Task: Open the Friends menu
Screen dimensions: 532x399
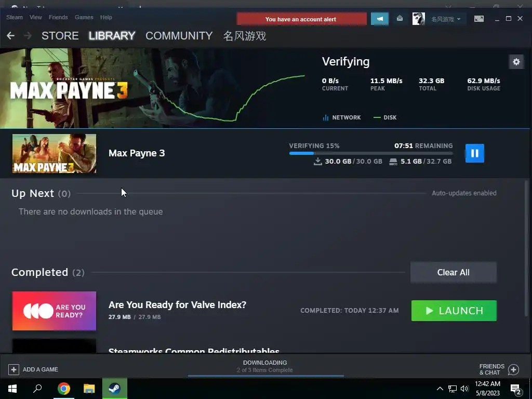Action: coord(58,17)
